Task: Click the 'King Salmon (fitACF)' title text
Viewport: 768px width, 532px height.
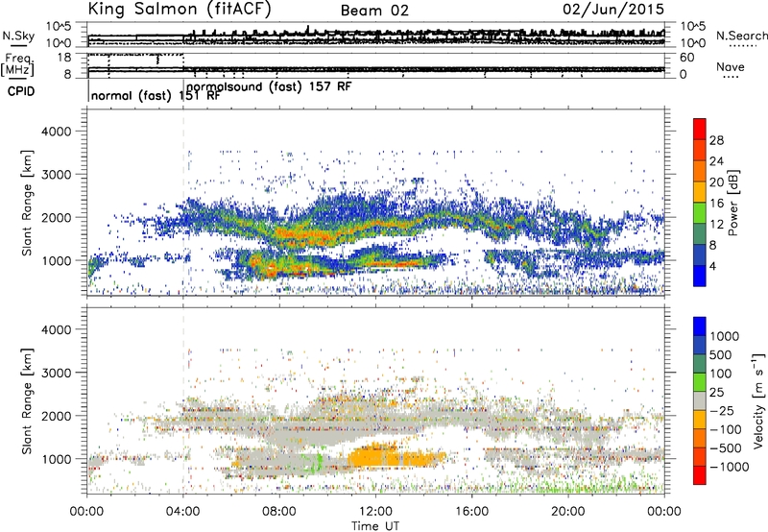Action: pos(180,10)
